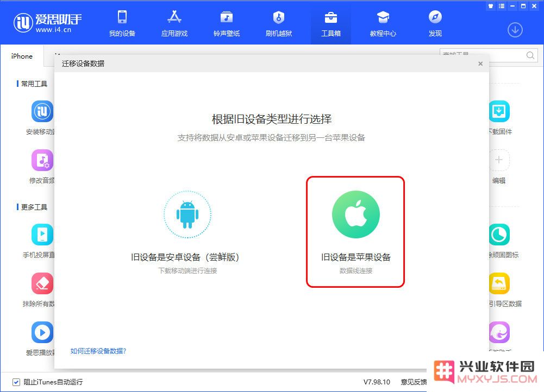The height and width of the screenshot is (392, 544).
Task: Click the 爱思助手 i4 logo
Action: [x=47, y=22]
